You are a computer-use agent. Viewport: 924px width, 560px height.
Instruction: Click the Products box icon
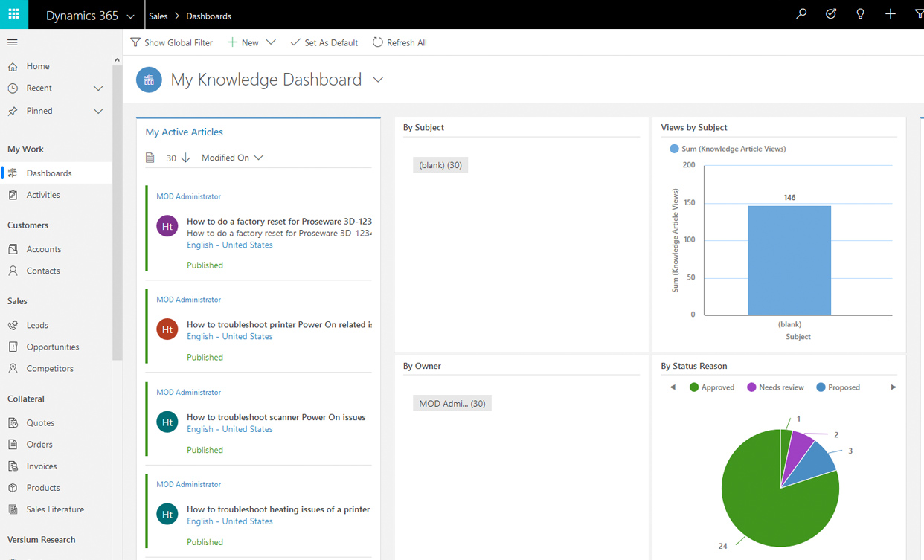click(13, 487)
